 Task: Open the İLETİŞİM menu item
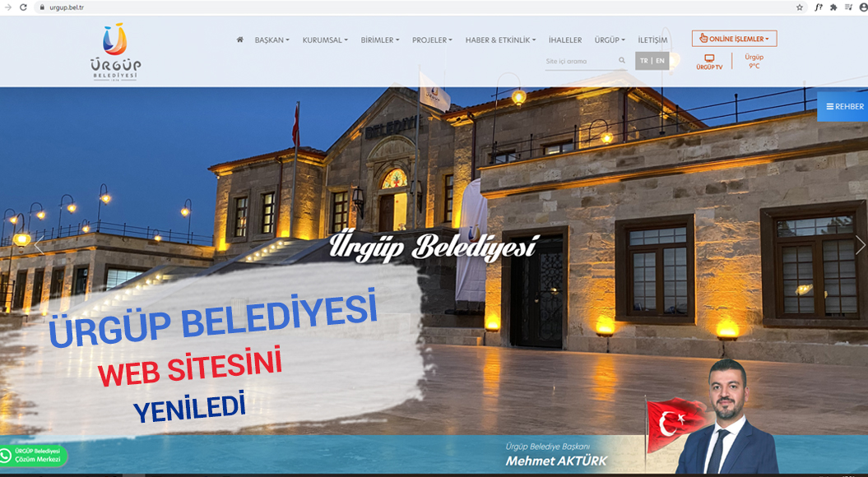pos(652,40)
